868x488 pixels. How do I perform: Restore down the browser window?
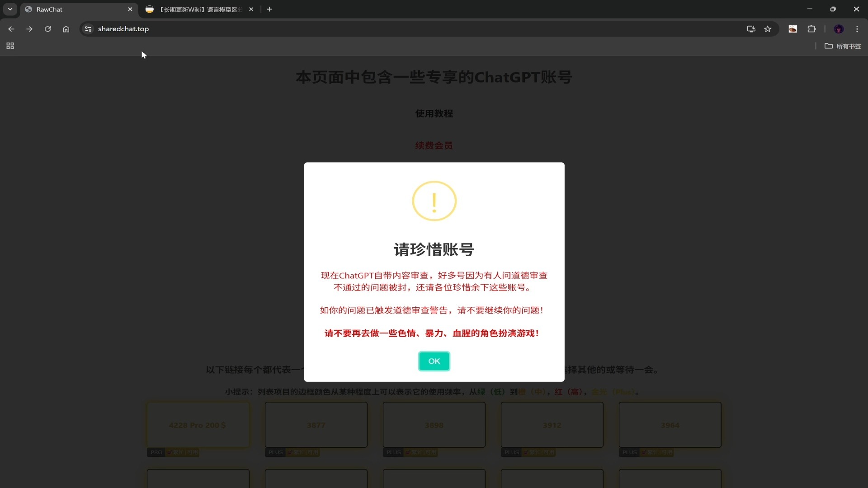[x=833, y=9]
